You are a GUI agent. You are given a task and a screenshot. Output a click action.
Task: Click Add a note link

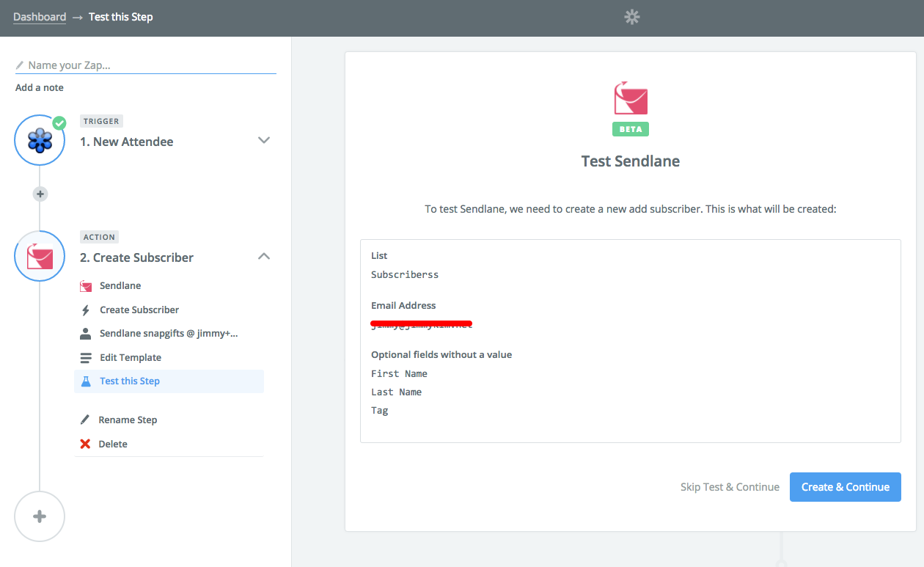(40, 87)
